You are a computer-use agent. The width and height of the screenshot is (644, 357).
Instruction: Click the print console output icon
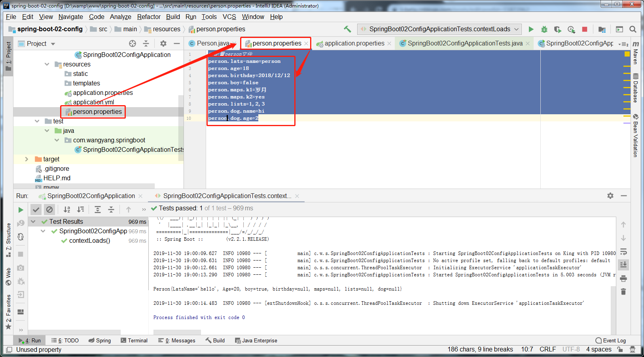point(623,278)
